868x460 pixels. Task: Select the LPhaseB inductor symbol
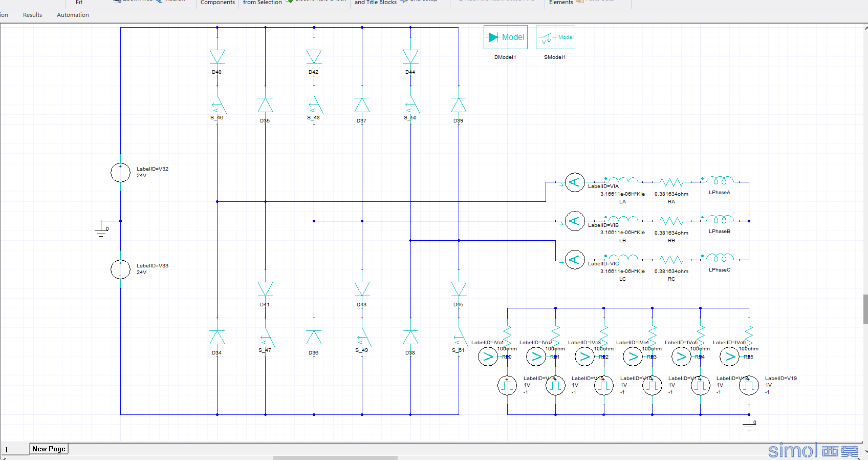(x=720, y=219)
